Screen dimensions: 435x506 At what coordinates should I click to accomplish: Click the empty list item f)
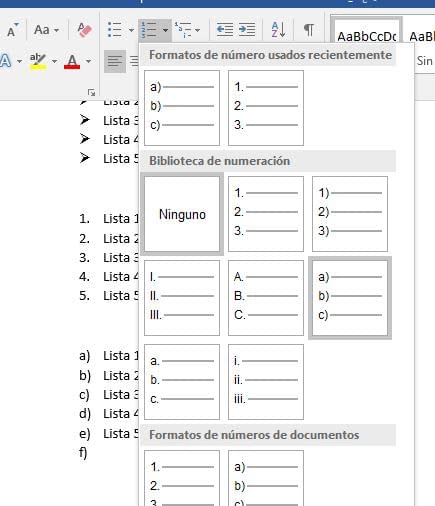tap(83, 453)
